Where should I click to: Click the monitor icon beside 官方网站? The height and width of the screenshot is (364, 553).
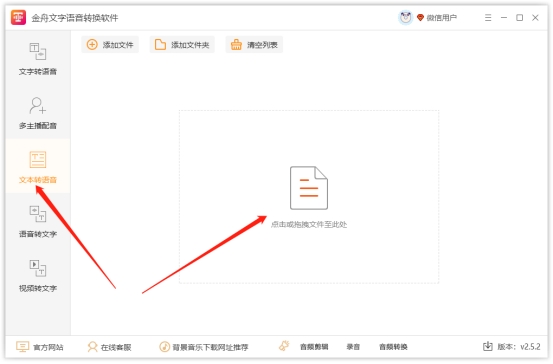(x=22, y=347)
